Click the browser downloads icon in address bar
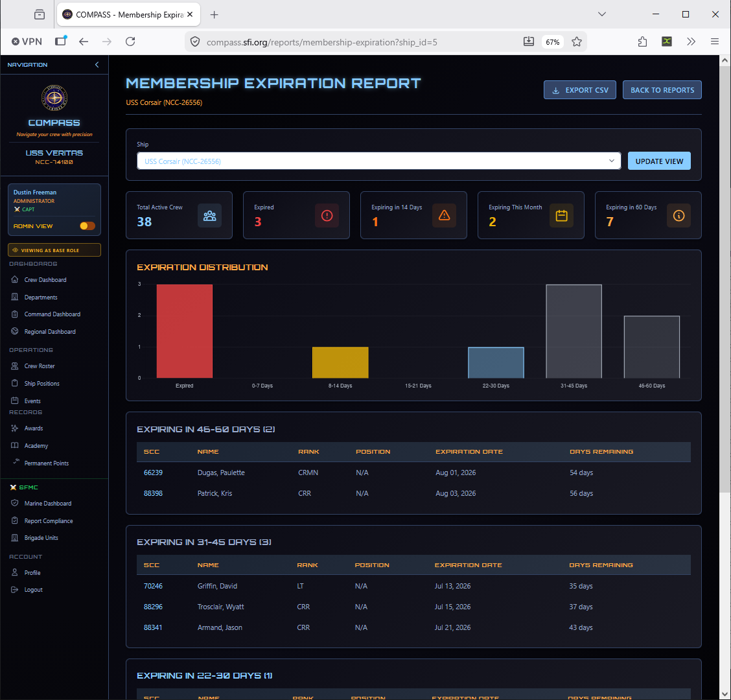Viewport: 731px width, 700px height. click(x=529, y=41)
